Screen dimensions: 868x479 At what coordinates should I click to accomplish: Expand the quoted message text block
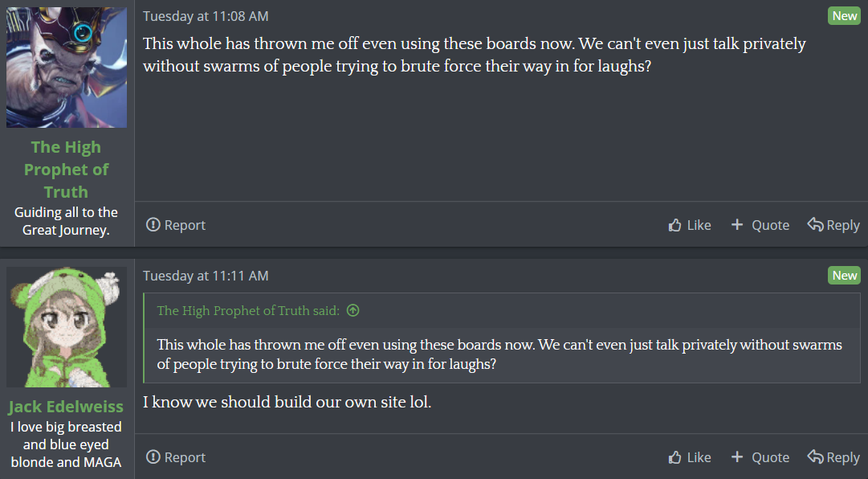499,354
